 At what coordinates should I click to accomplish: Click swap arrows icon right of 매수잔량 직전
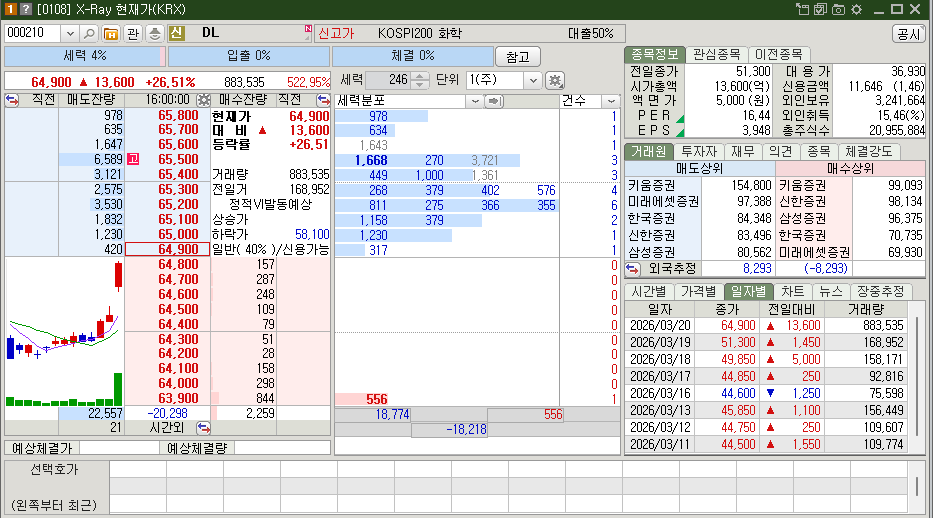323,99
